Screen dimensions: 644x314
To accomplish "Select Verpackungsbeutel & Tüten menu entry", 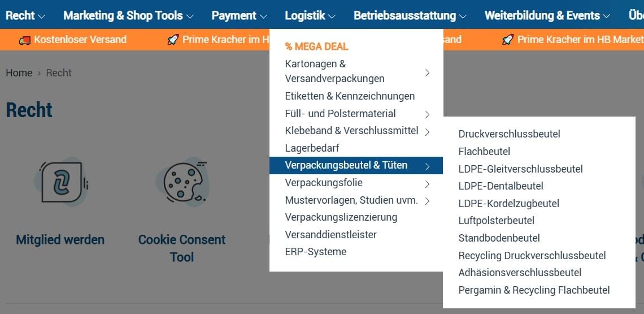I will point(346,165).
